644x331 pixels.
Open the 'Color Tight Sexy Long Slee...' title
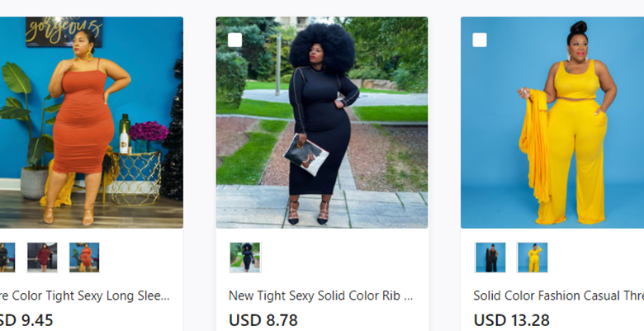pos(84,296)
